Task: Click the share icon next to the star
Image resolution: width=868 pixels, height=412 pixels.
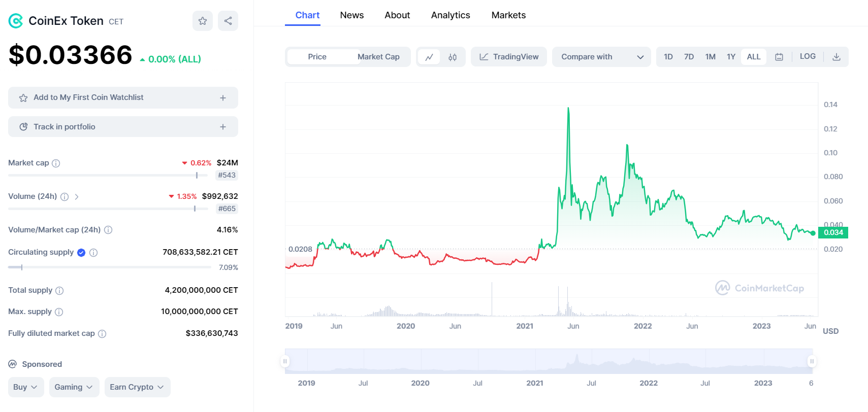Action: tap(228, 21)
